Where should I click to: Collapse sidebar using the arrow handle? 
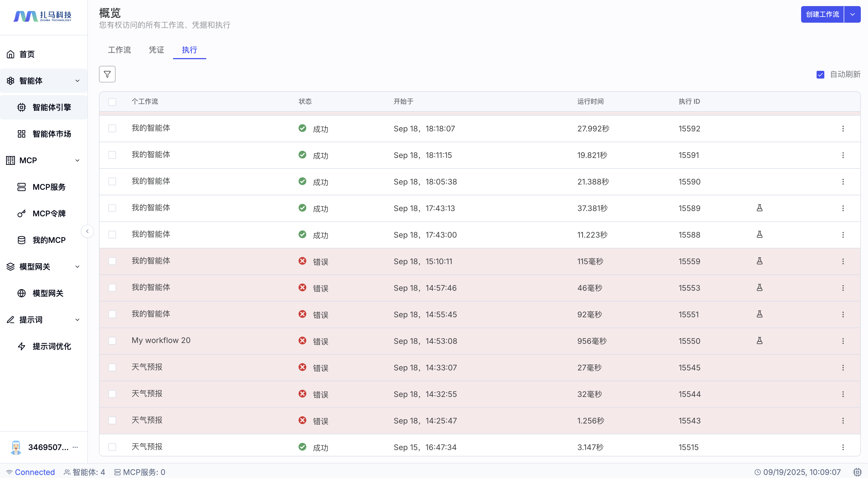(x=87, y=231)
